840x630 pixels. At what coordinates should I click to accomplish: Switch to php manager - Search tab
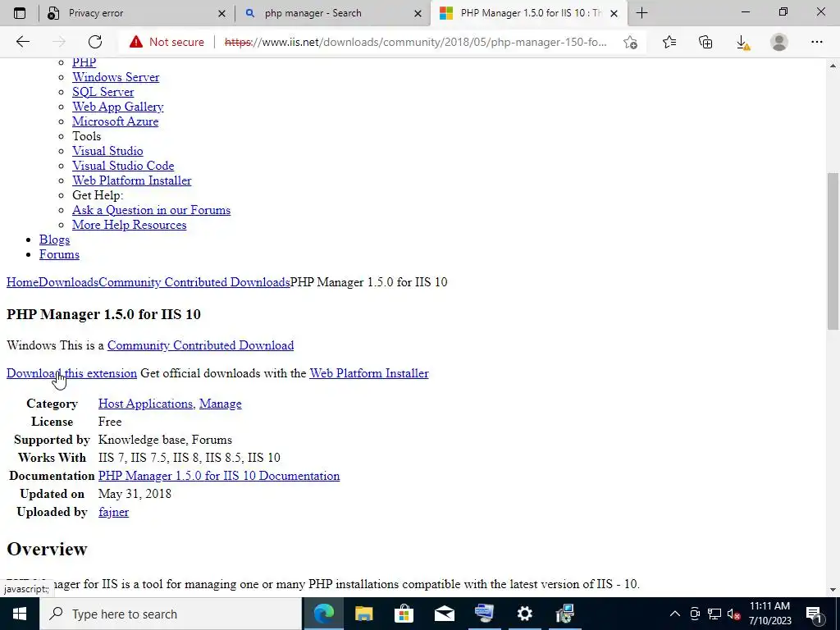tap(332, 13)
